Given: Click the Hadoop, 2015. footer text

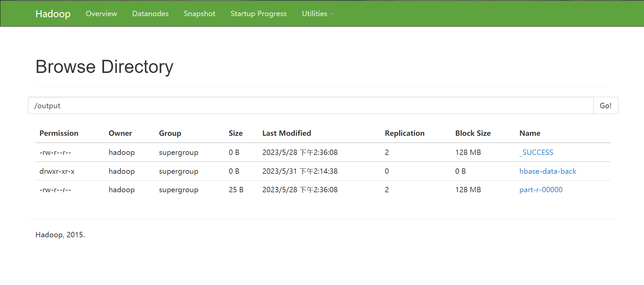Looking at the screenshot, I should (x=60, y=235).
